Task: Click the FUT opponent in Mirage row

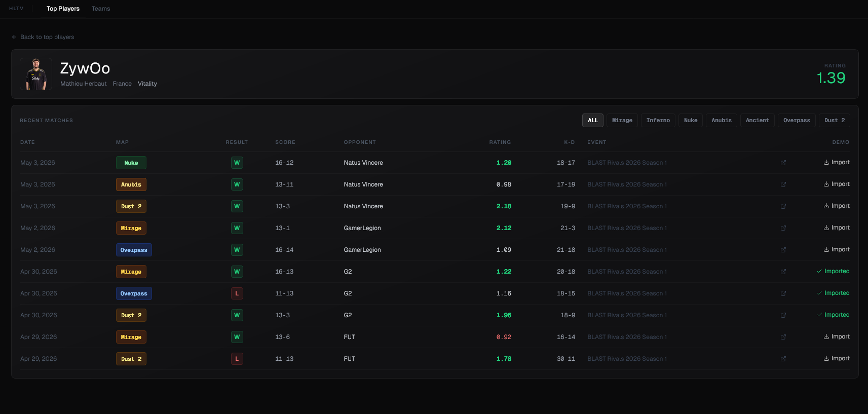Action: point(349,337)
